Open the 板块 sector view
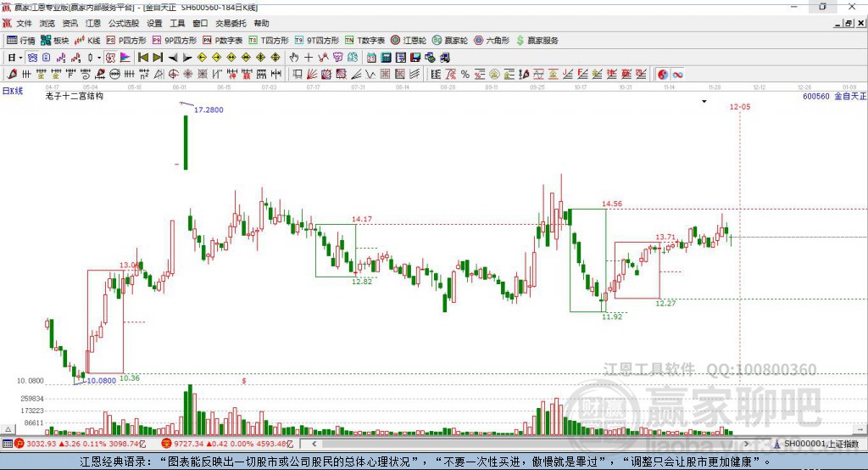Image resolution: width=868 pixels, height=470 pixels. point(55,41)
